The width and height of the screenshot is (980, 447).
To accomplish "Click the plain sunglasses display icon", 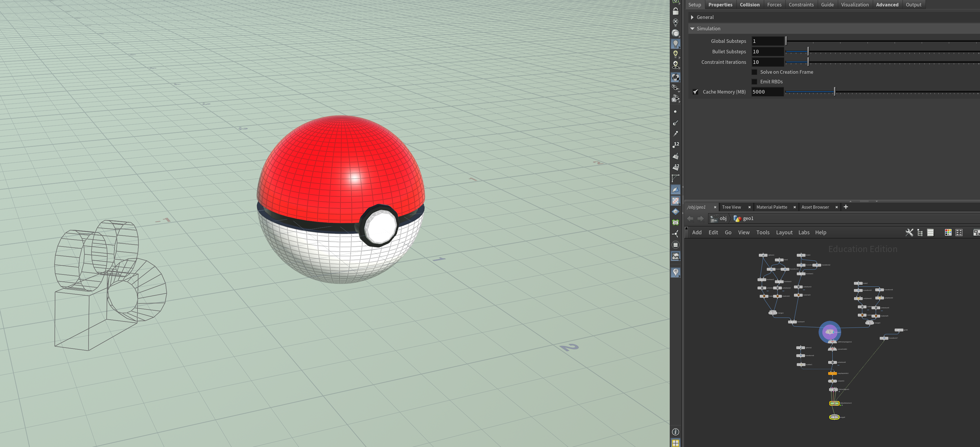I will point(675,88).
